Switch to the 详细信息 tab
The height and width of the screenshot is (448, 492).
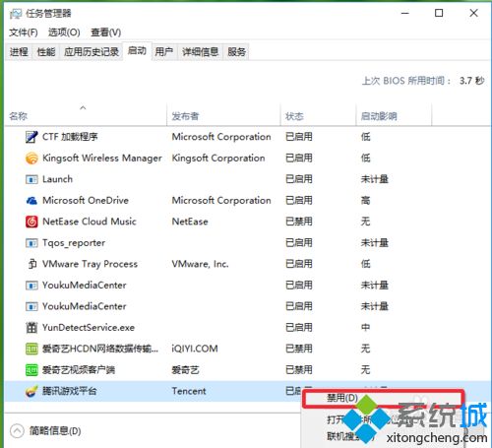200,52
